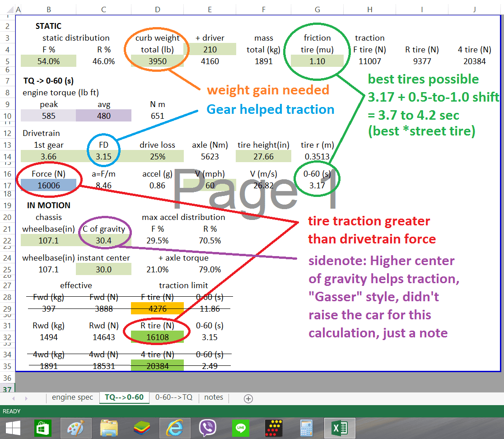Click the READY status bar indicator
The image size is (504, 439).
[x=12, y=411]
